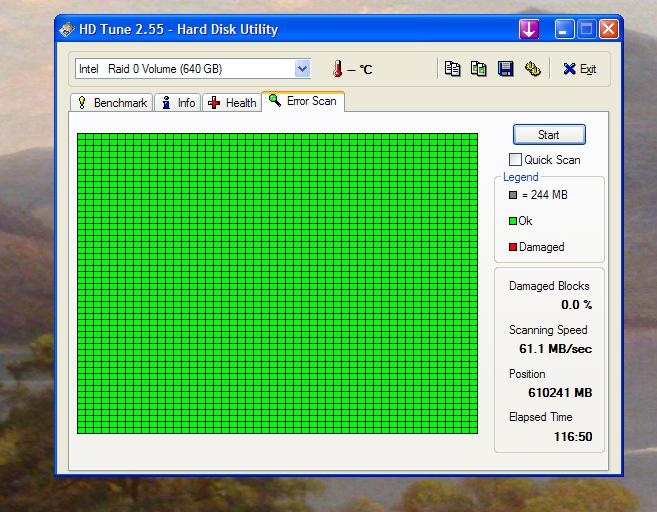Click the red Damaged legend swatch
The width and height of the screenshot is (657, 512).
tap(513, 247)
